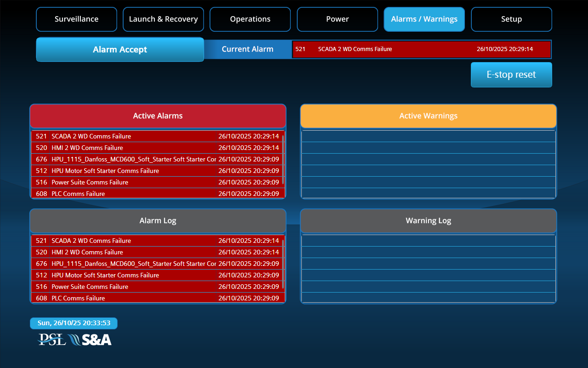The height and width of the screenshot is (368, 588).
Task: Click the Warning Log header
Action: 428,221
